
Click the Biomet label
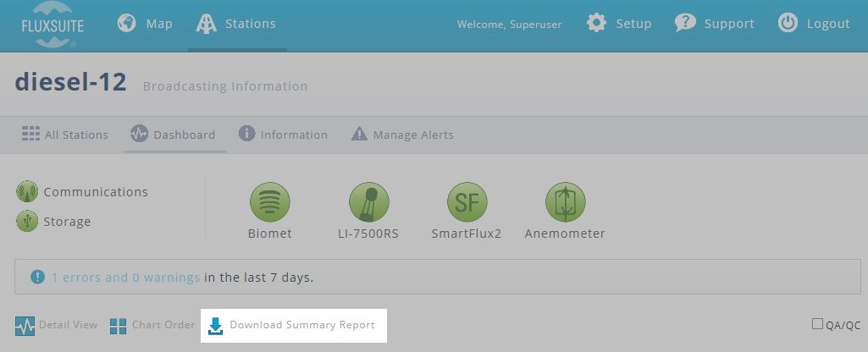click(x=270, y=234)
